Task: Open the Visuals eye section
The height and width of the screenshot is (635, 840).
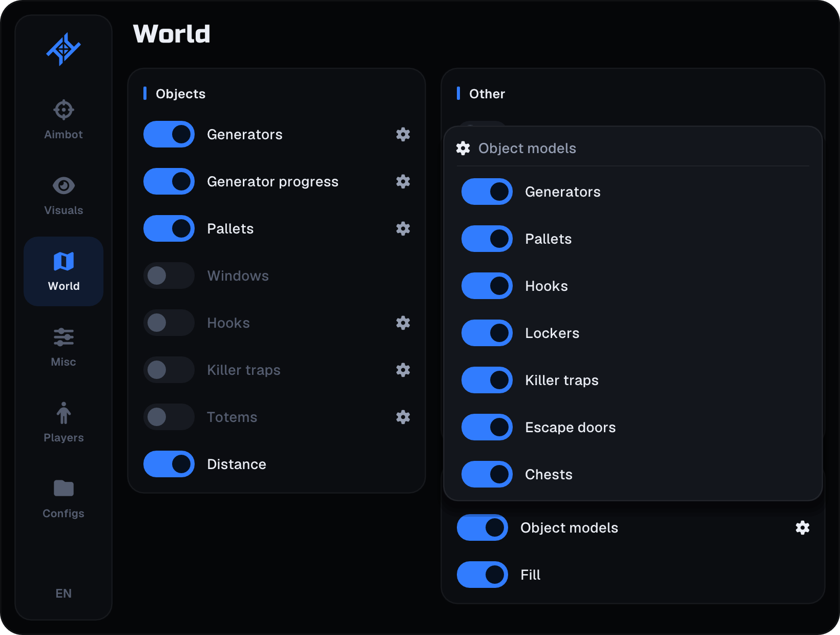Action: tap(64, 196)
